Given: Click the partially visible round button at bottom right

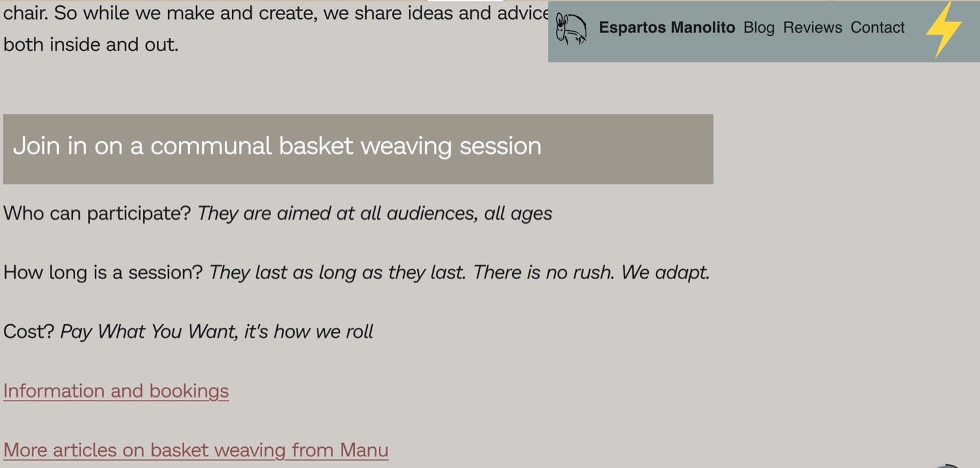Looking at the screenshot, I should pyautogui.click(x=946, y=465).
